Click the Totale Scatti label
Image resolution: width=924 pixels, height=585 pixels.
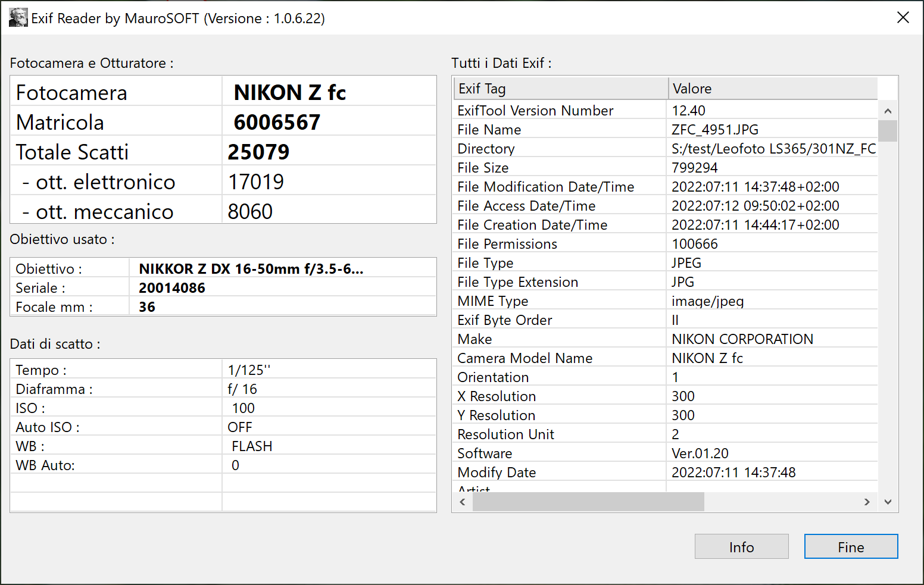tap(72, 152)
